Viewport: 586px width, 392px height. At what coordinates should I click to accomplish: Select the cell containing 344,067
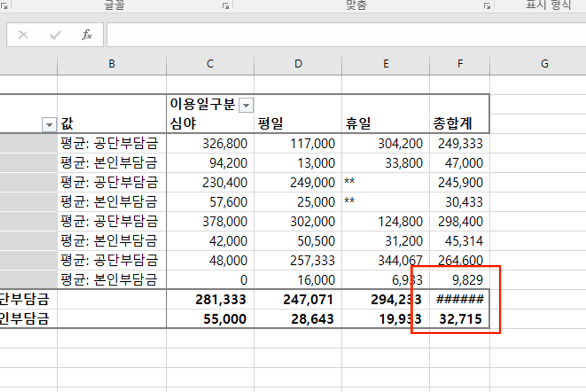[x=386, y=260]
